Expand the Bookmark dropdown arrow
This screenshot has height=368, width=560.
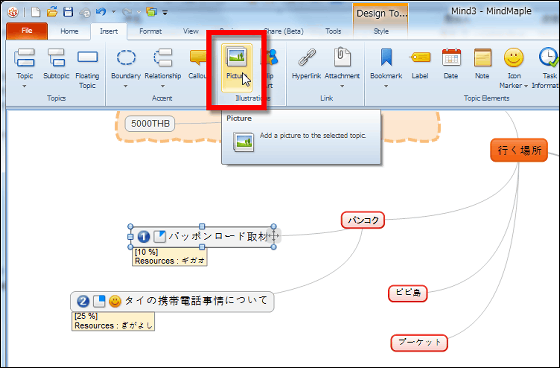[386, 86]
